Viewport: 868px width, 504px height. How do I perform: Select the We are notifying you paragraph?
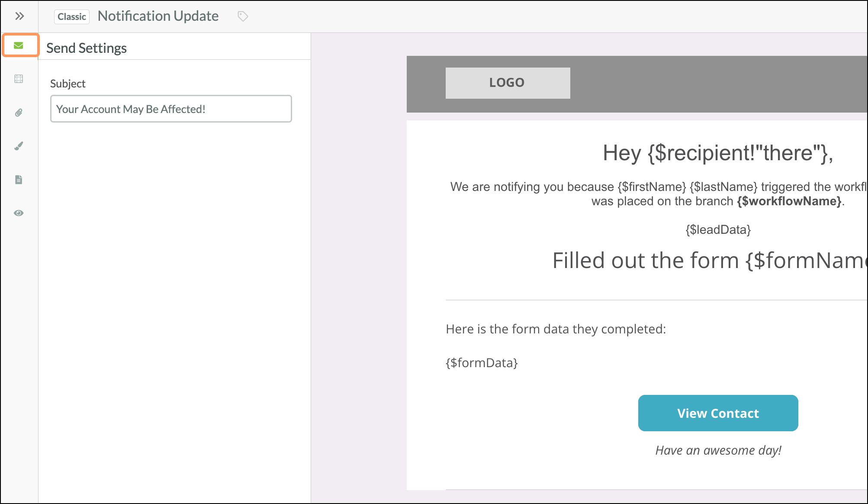[659, 194]
